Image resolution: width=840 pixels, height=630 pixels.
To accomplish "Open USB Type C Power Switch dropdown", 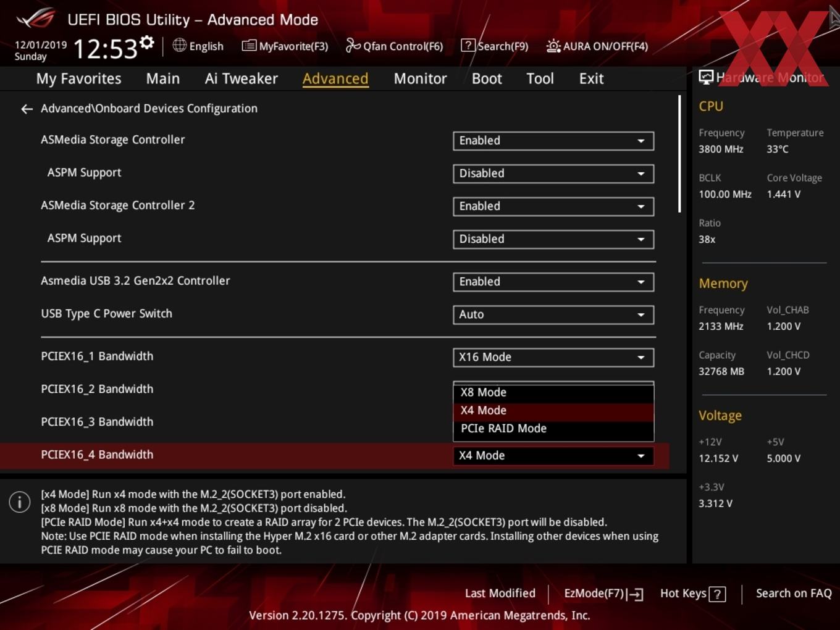I will click(553, 314).
